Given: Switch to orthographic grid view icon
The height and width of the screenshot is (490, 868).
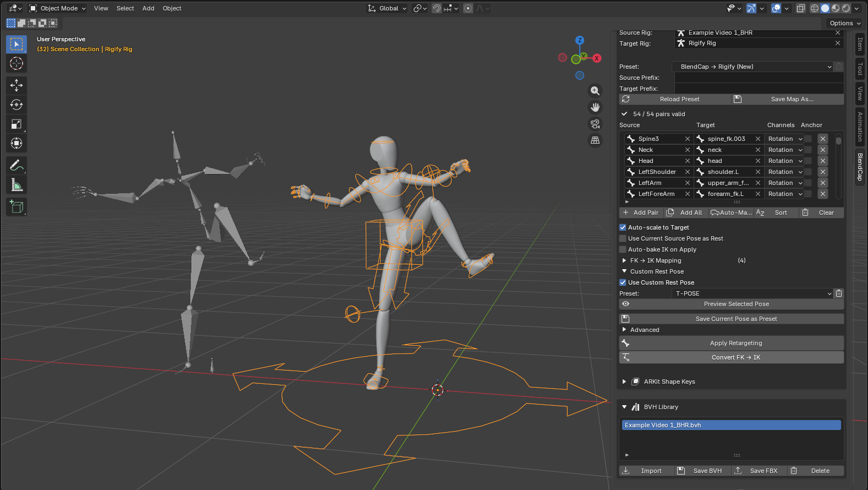Looking at the screenshot, I should 595,140.
